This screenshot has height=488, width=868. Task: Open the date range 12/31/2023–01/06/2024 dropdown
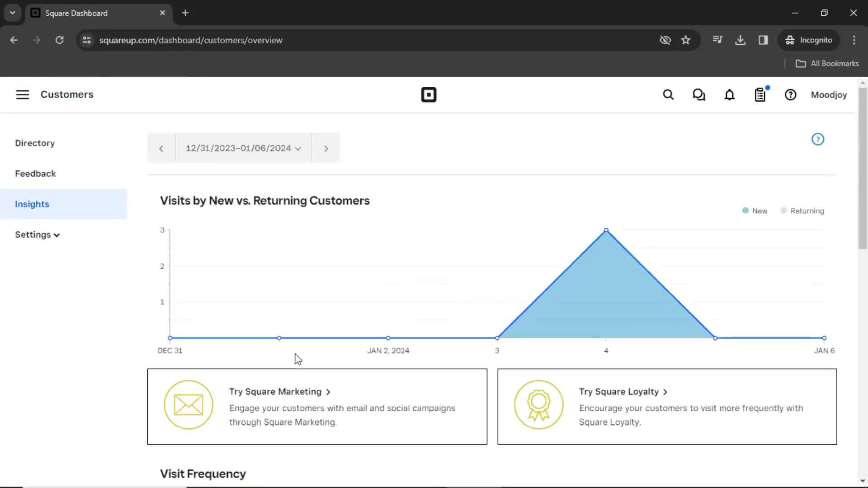point(243,148)
